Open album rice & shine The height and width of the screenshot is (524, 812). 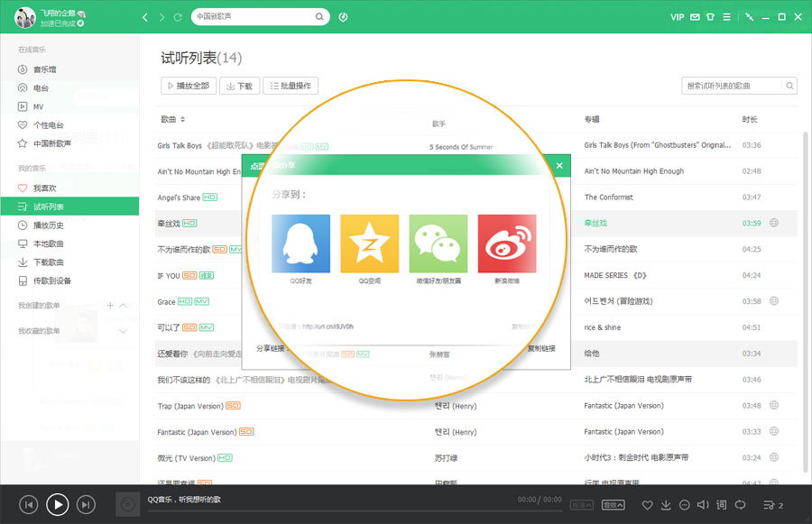pos(603,327)
